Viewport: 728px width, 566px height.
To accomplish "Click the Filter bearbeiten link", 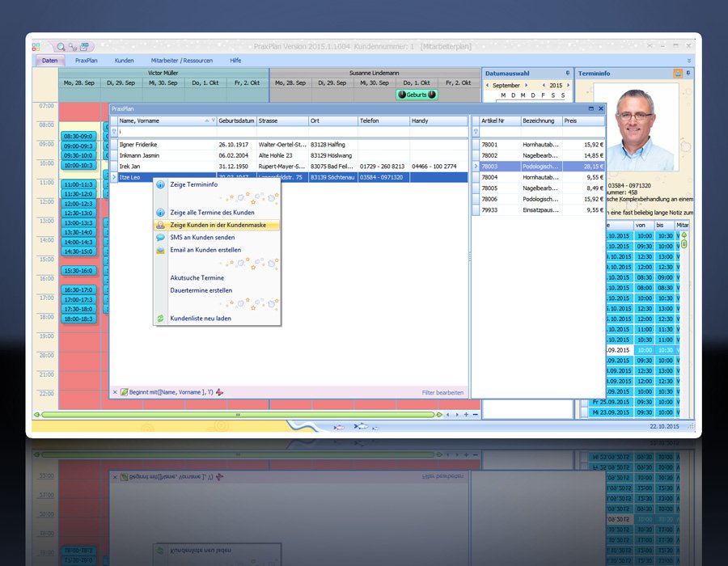I will [x=442, y=392].
